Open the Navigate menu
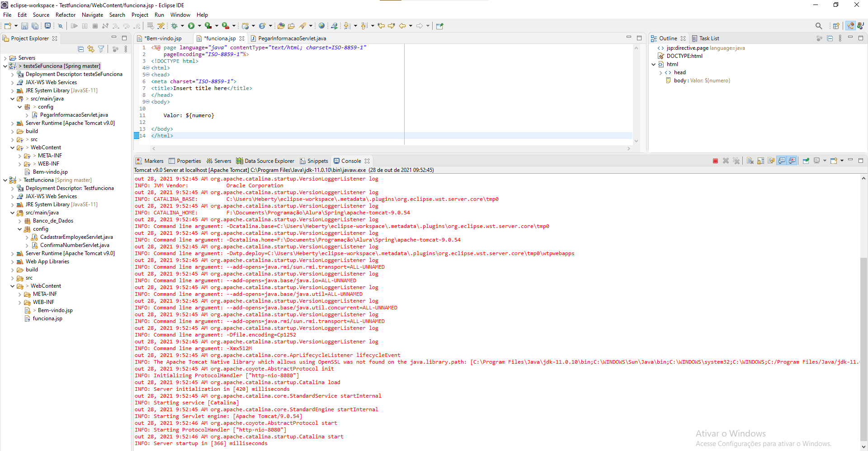Screen dimensions: 868x451 point(92,15)
